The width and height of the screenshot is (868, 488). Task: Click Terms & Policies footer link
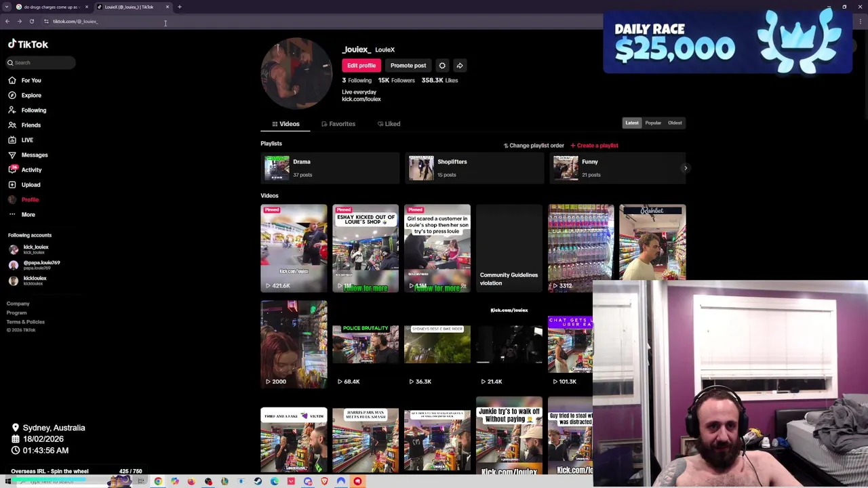26,321
